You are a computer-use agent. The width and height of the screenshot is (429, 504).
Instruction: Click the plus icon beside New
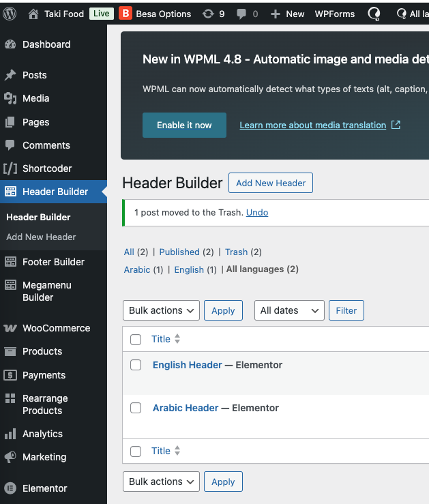[276, 14]
